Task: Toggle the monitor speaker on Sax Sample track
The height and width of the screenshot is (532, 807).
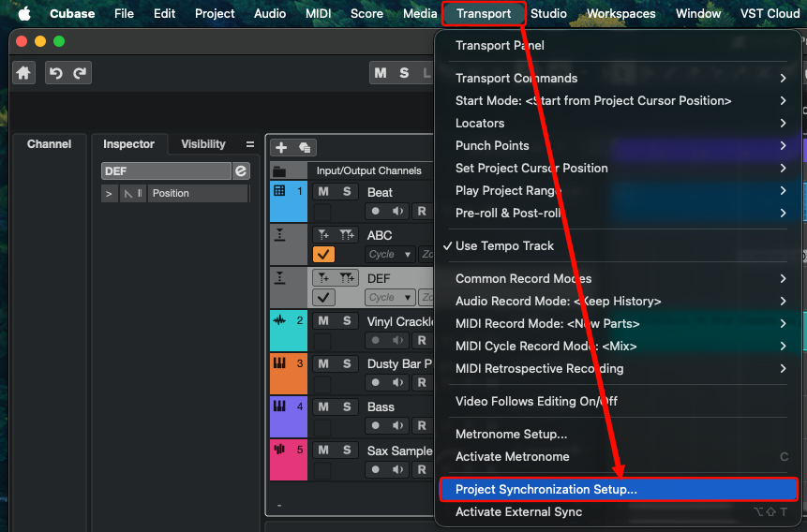Action: point(397,469)
